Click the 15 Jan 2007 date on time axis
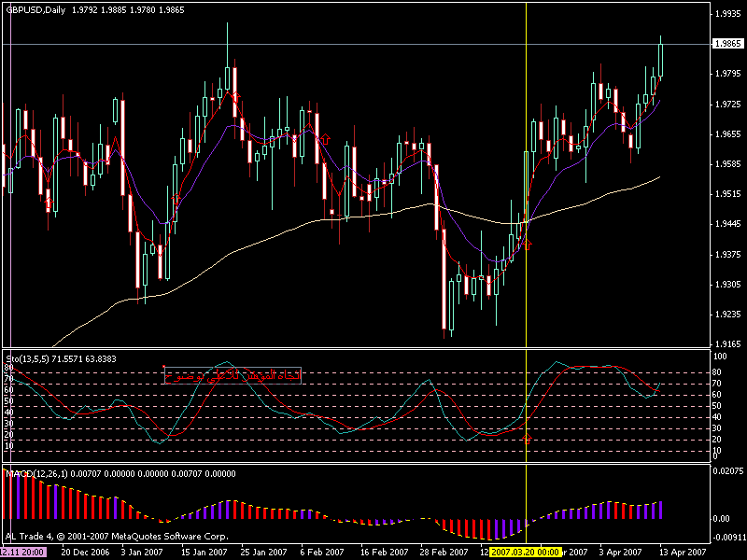The height and width of the screenshot is (560, 747). 204,553
